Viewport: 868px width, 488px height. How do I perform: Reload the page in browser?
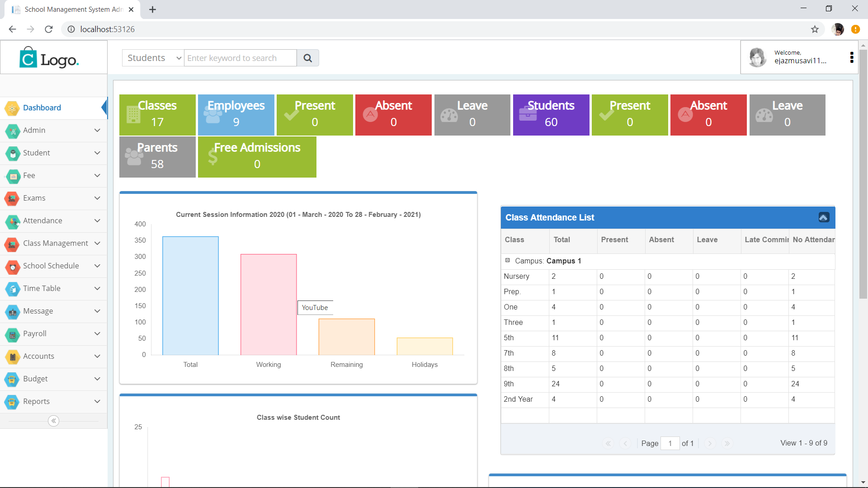[x=49, y=29]
